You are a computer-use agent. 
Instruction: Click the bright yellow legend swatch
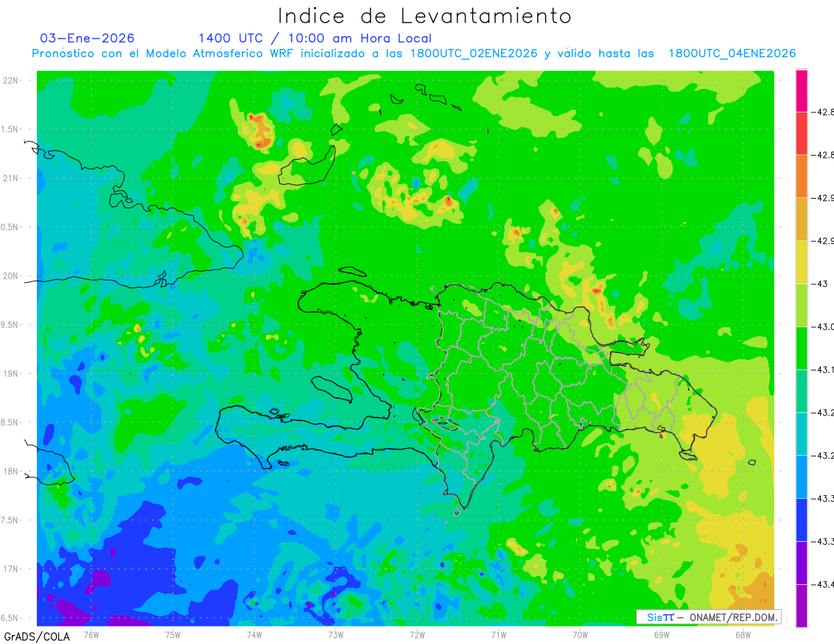(801, 262)
